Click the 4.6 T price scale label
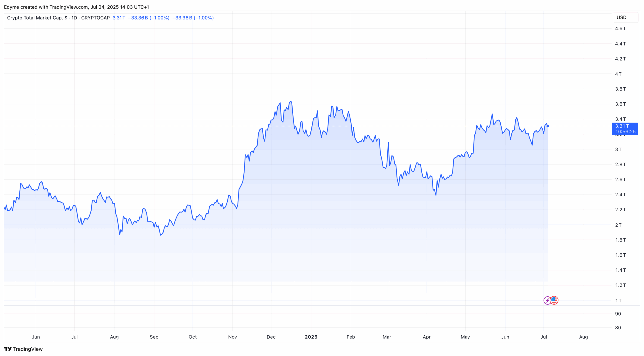 point(620,28)
